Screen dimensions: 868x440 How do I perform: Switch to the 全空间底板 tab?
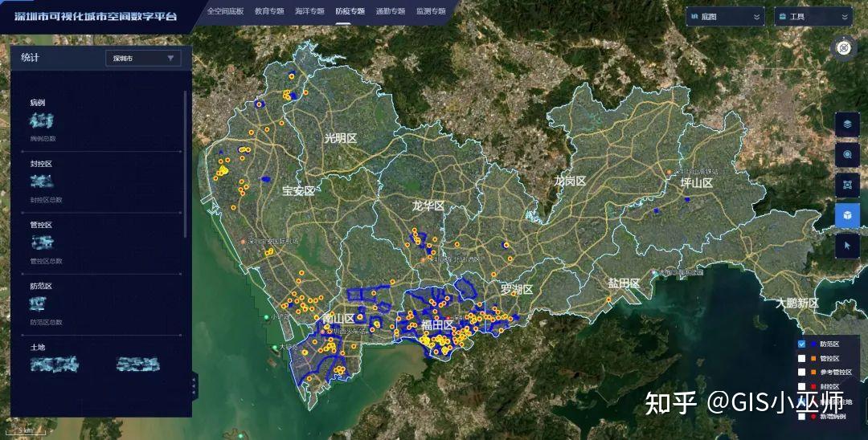(x=225, y=11)
